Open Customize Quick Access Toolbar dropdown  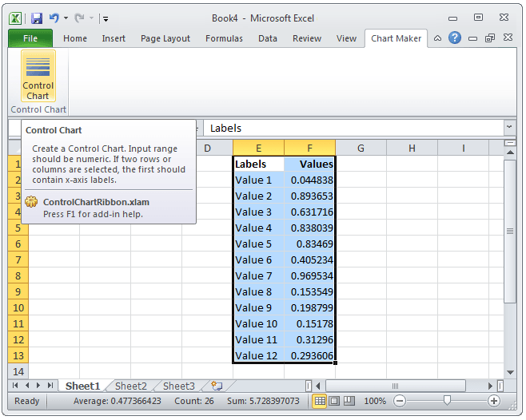(x=106, y=18)
